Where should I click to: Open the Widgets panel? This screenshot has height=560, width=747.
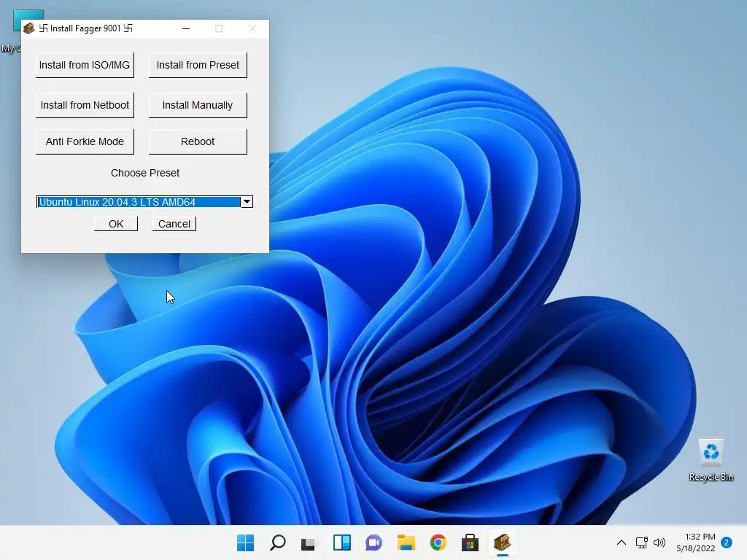(341, 542)
